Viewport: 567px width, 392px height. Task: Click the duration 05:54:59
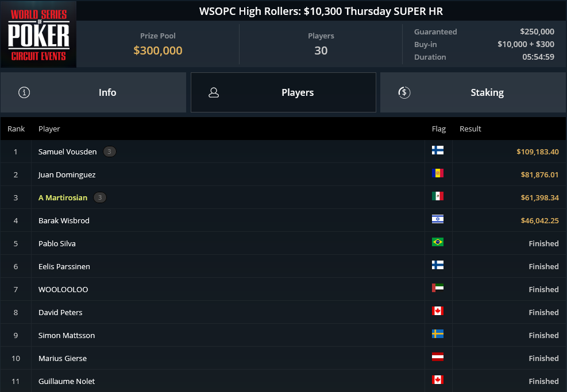tap(538, 57)
